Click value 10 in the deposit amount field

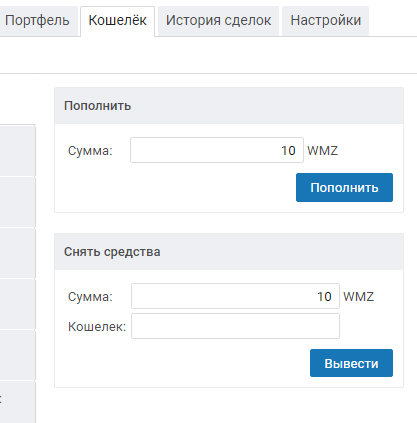tap(288, 151)
